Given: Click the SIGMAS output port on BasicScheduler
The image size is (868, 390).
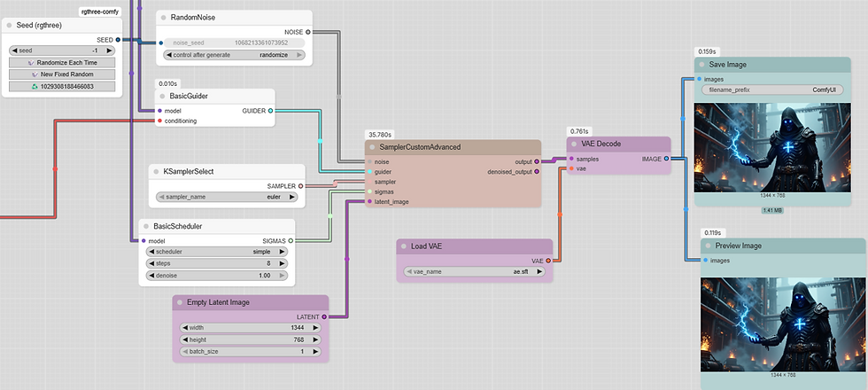Looking at the screenshot, I should tap(291, 241).
